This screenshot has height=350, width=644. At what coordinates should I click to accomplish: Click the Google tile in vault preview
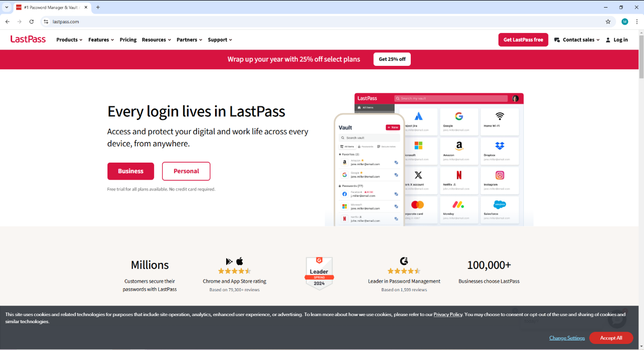pyautogui.click(x=458, y=122)
